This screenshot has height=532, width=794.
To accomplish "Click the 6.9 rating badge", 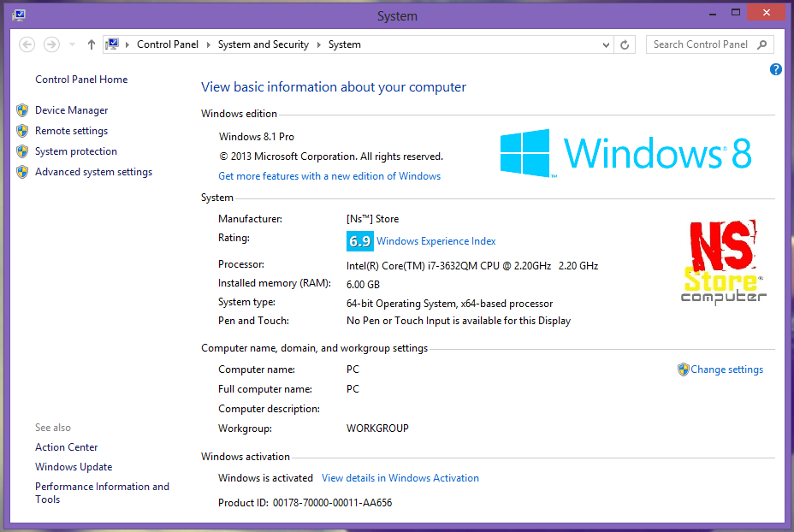I will tap(360, 241).
